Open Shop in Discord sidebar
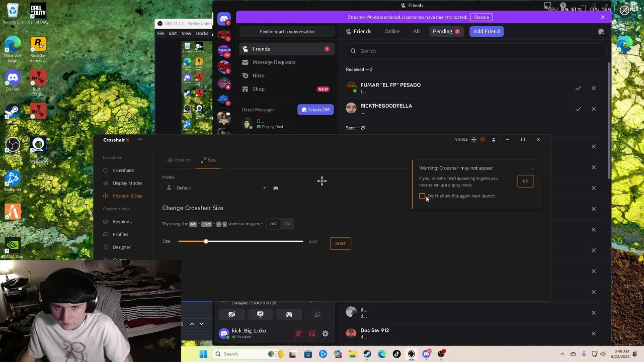Screen dimensions: 644x362 [x=287, y=89]
